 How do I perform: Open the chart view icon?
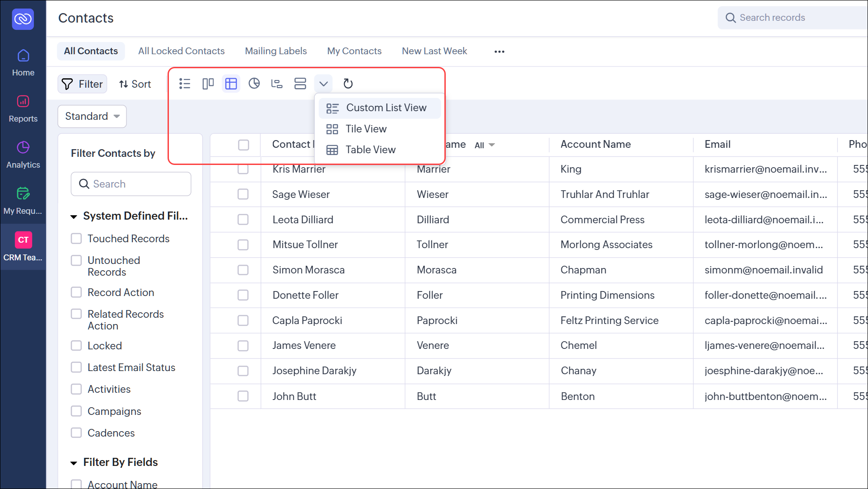pyautogui.click(x=254, y=84)
